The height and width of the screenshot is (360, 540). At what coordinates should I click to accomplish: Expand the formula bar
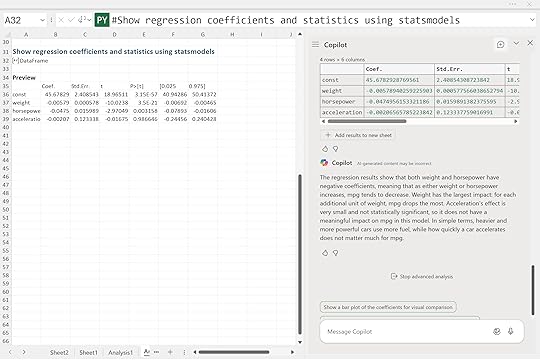coord(532,20)
